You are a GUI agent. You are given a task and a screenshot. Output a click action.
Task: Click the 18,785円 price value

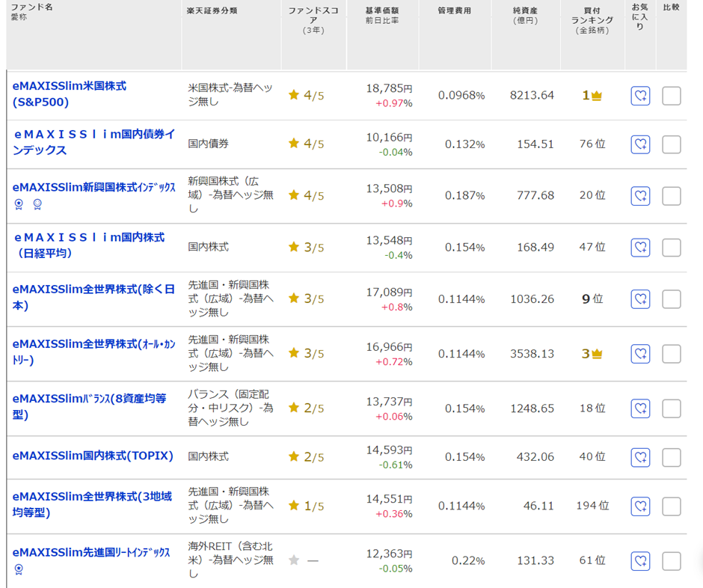click(x=389, y=88)
